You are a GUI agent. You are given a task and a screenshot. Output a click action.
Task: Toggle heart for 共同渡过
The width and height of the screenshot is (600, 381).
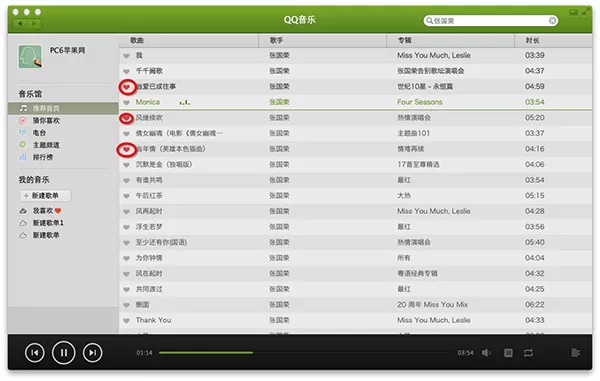pyautogui.click(x=126, y=290)
